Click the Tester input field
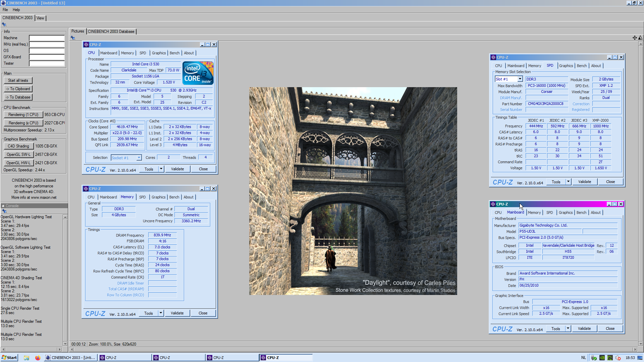The height and width of the screenshot is (362, 644). click(x=47, y=63)
